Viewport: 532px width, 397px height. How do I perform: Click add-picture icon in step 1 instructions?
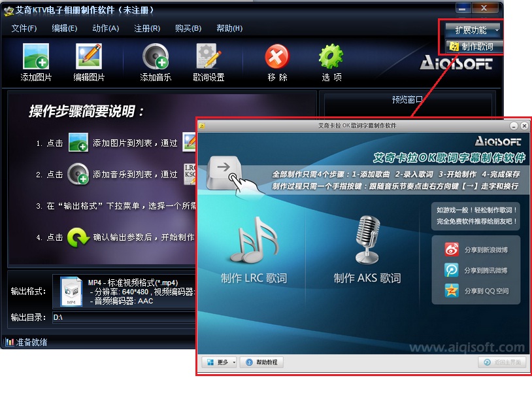coord(78,143)
